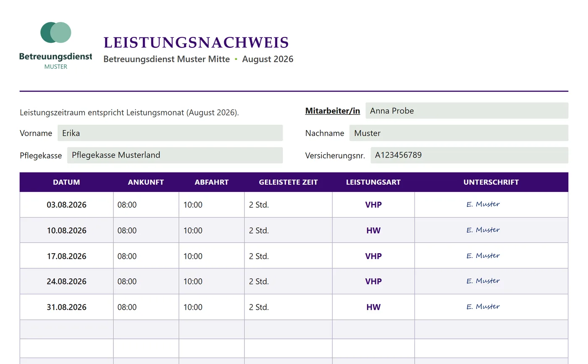Screen dimensions: 588x364
Task: Click "2 Std." in the 17.08.2026 row
Action: 259,256
